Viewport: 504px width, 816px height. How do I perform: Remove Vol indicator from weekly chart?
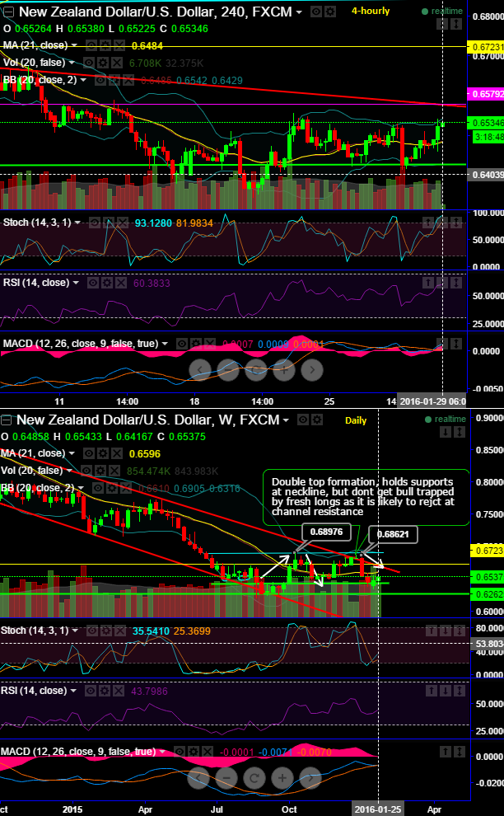click(x=114, y=471)
